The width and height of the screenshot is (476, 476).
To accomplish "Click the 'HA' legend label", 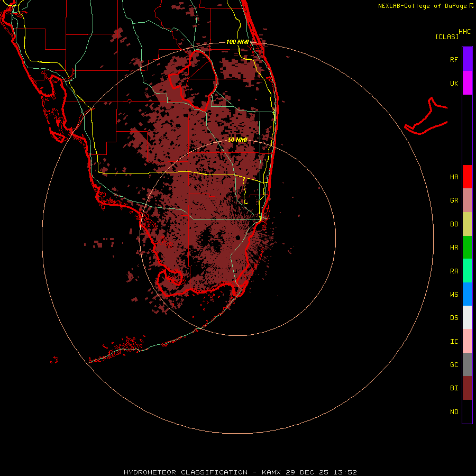I will (454, 177).
